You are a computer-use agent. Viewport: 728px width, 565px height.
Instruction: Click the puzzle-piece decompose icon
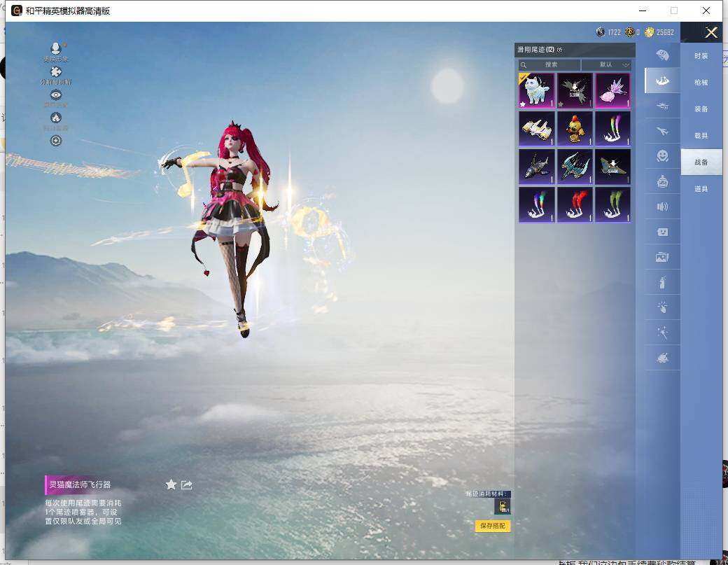tap(56, 71)
